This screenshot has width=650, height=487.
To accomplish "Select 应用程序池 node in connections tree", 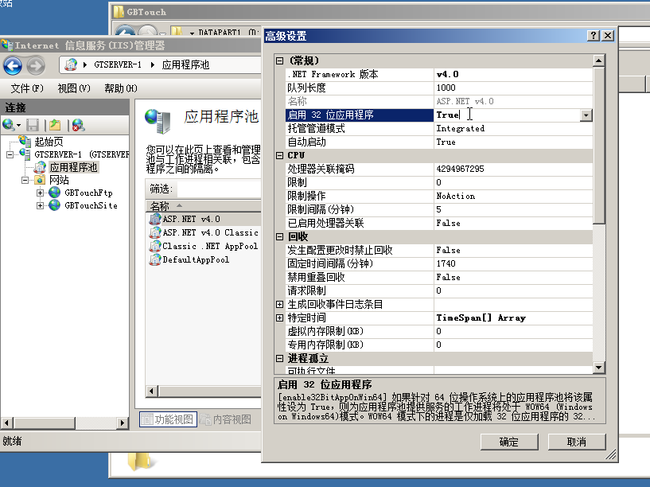I will 73,167.
